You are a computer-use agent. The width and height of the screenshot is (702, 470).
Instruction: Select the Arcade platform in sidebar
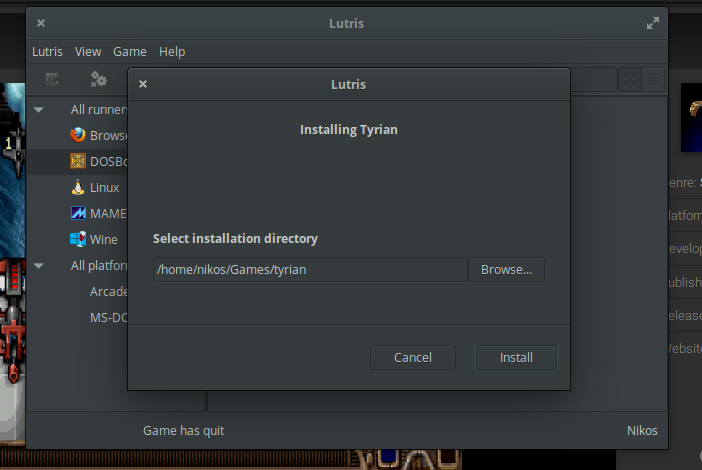[x=109, y=291]
